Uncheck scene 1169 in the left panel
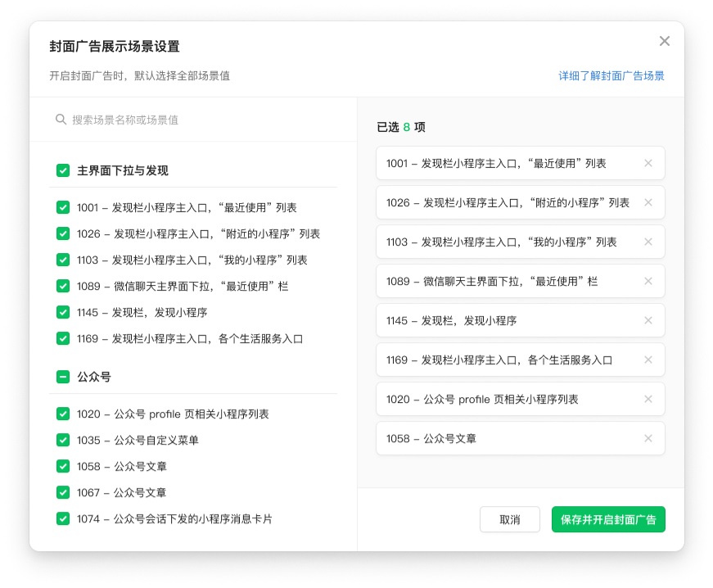The width and height of the screenshot is (713, 588). 63,338
